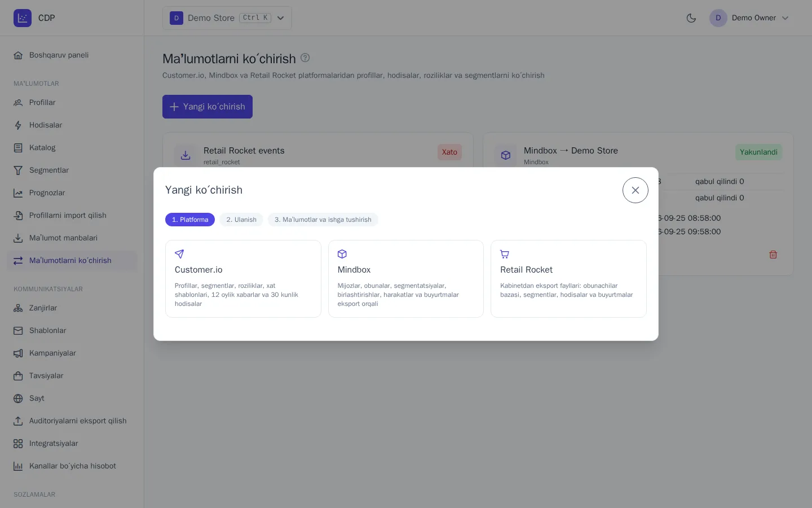This screenshot has width=812, height=508.
Task: Select step 1. Platforma
Action: 190,220
